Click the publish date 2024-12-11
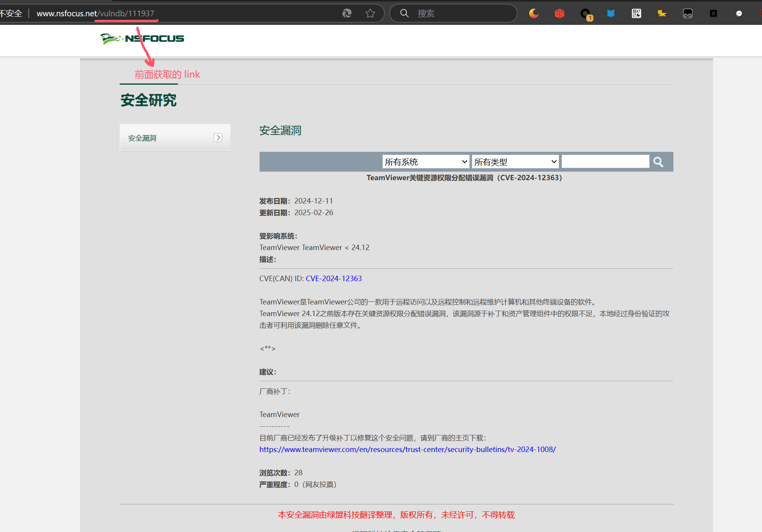Image resolution: width=762 pixels, height=532 pixels. 314,201
